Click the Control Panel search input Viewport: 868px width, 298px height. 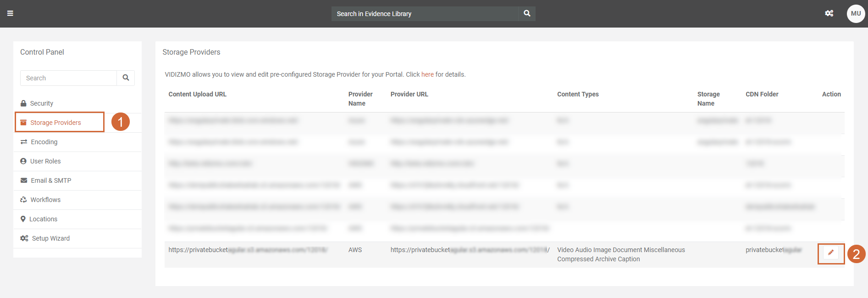click(x=69, y=78)
